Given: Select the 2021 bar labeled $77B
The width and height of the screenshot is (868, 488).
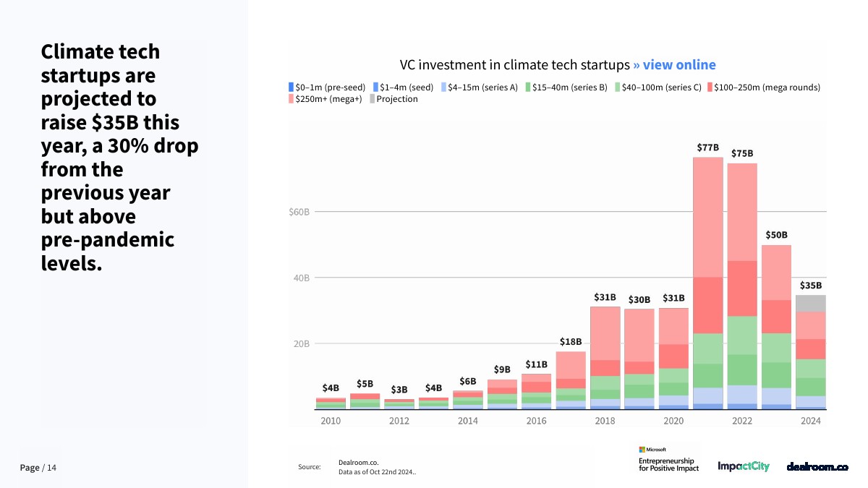Looking at the screenshot, I should point(707,282).
